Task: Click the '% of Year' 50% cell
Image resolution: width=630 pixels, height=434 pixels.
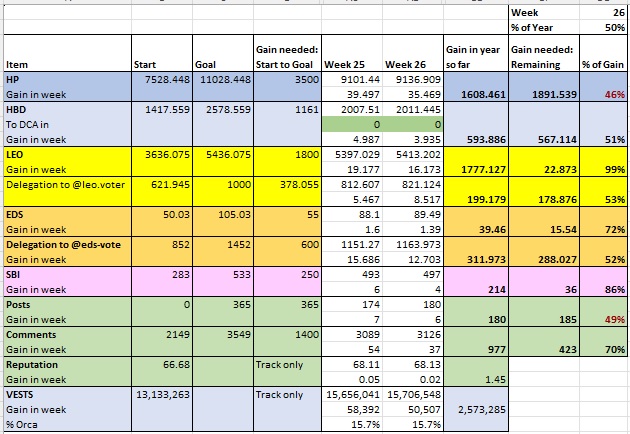Action: (x=603, y=27)
